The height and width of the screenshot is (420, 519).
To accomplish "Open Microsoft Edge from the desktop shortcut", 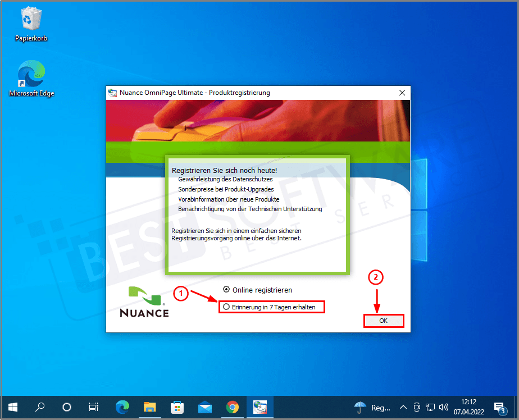I will pos(31,74).
